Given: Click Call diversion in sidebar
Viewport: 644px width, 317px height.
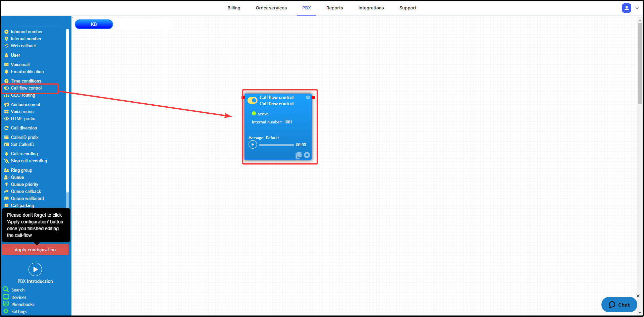Looking at the screenshot, I should [x=24, y=128].
